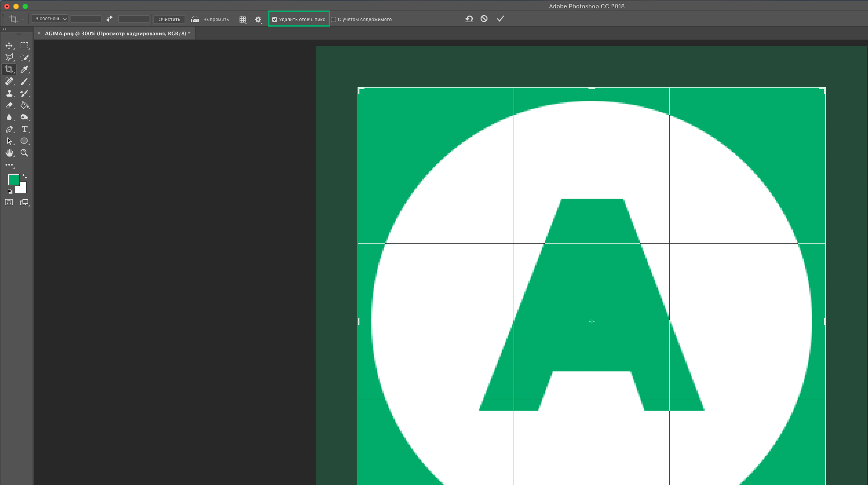Select the Ellipse shape tool
This screenshot has height=485, width=868.
(25, 141)
